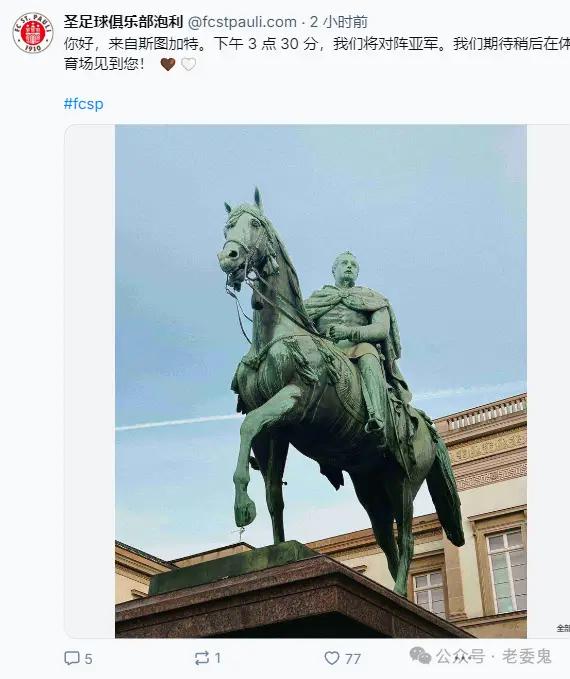Click the like count number 77
Screen dimensions: 570x679
point(353,659)
